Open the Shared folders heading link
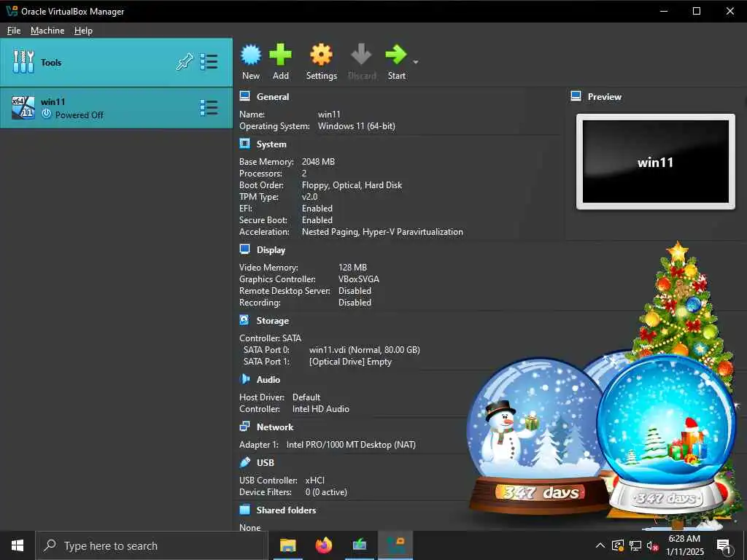The image size is (747, 560). point(286,510)
